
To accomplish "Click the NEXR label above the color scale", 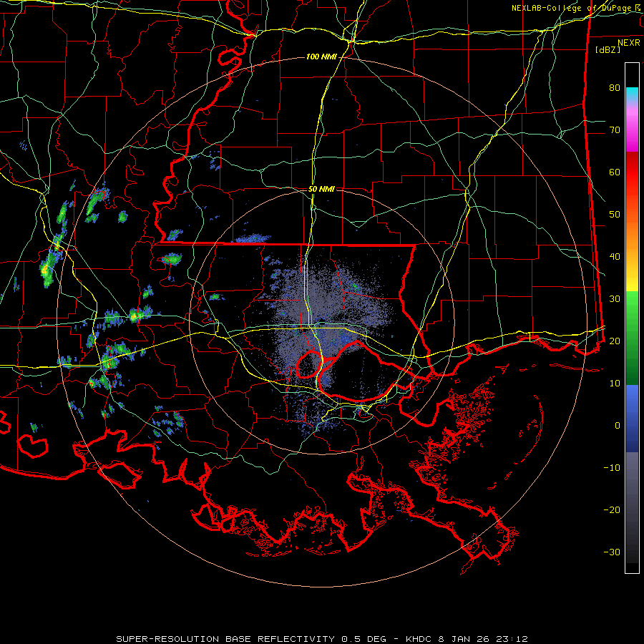I will [629, 43].
